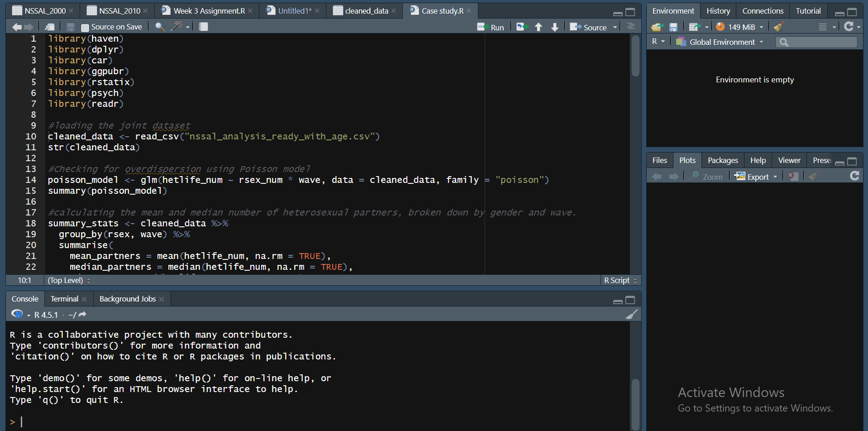The height and width of the screenshot is (431, 868).
Task: Click the code tools magic wand icon
Action: click(x=176, y=26)
